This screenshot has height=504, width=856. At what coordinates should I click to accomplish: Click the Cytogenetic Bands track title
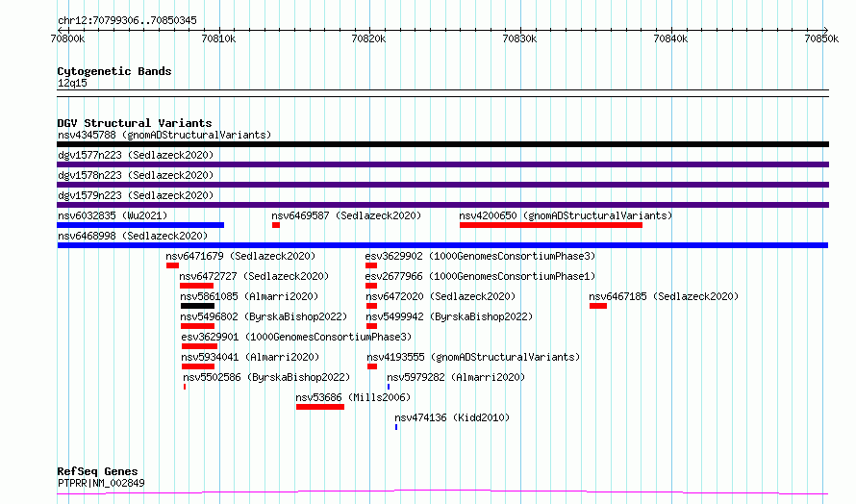pyautogui.click(x=114, y=71)
